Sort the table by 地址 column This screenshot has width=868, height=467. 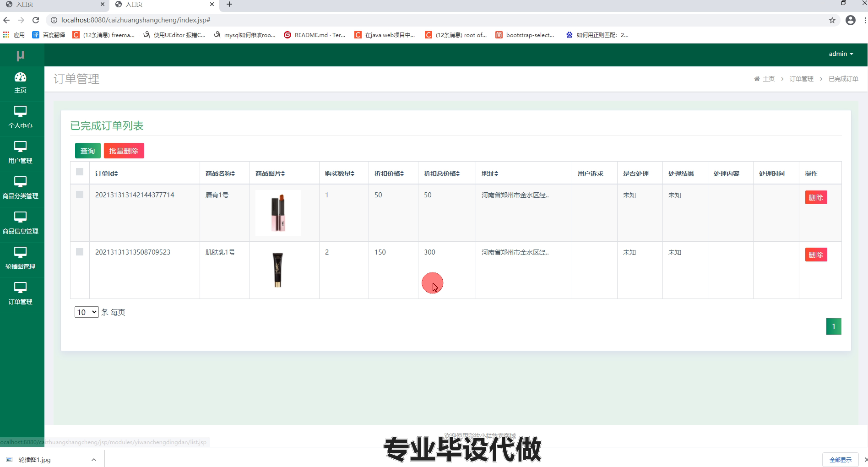[x=490, y=174]
